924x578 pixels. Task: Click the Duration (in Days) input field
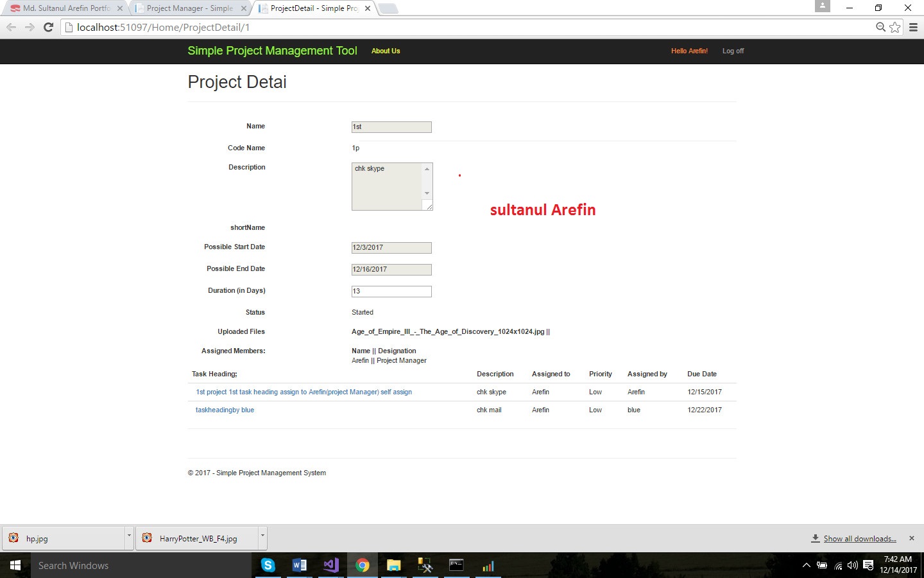click(x=391, y=292)
